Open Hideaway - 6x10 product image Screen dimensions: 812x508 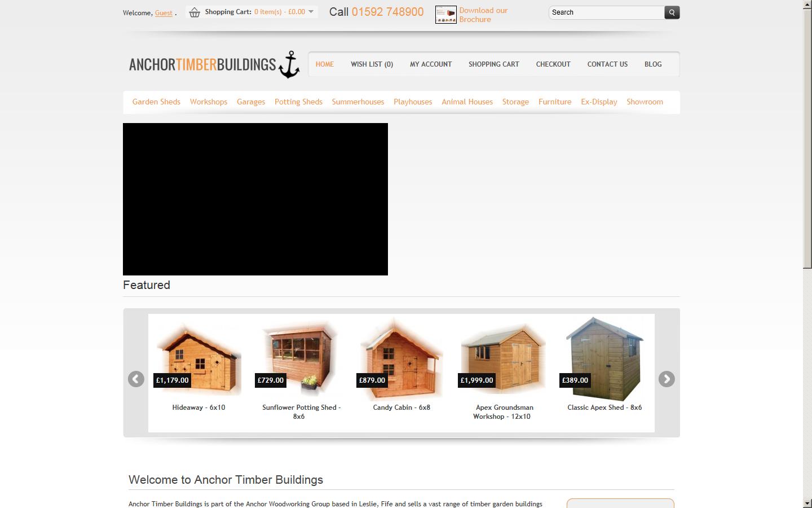coord(198,358)
